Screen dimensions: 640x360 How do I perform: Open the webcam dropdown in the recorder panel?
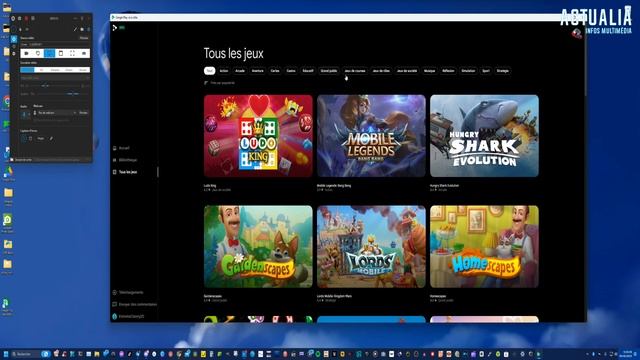point(55,113)
